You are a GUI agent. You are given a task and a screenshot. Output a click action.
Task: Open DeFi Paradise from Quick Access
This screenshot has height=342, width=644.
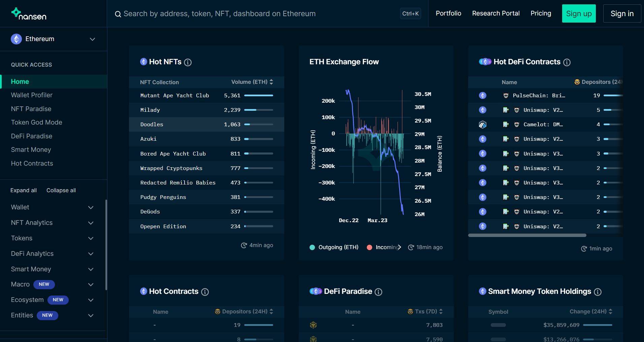[32, 136]
